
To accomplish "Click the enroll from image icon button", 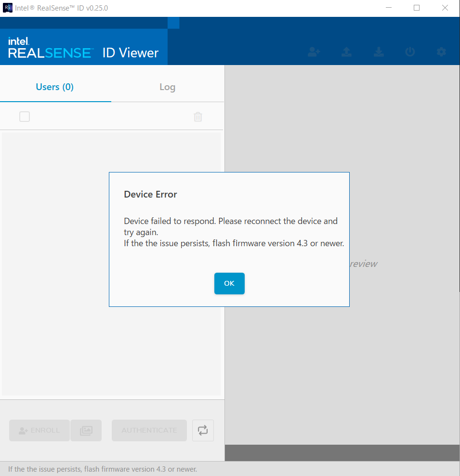I will click(x=86, y=430).
